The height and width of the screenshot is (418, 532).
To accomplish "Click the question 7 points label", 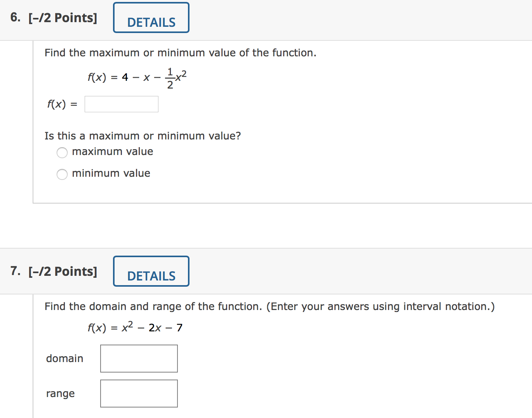I will (63, 271).
